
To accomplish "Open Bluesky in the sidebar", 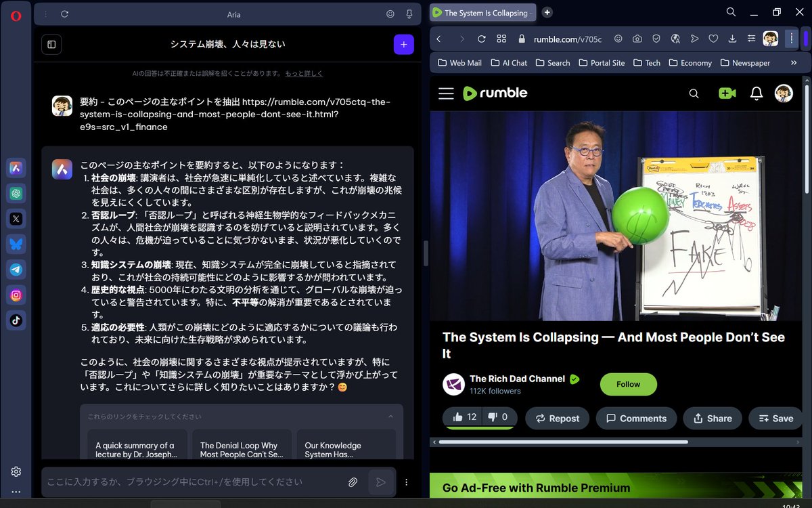I will (x=16, y=244).
